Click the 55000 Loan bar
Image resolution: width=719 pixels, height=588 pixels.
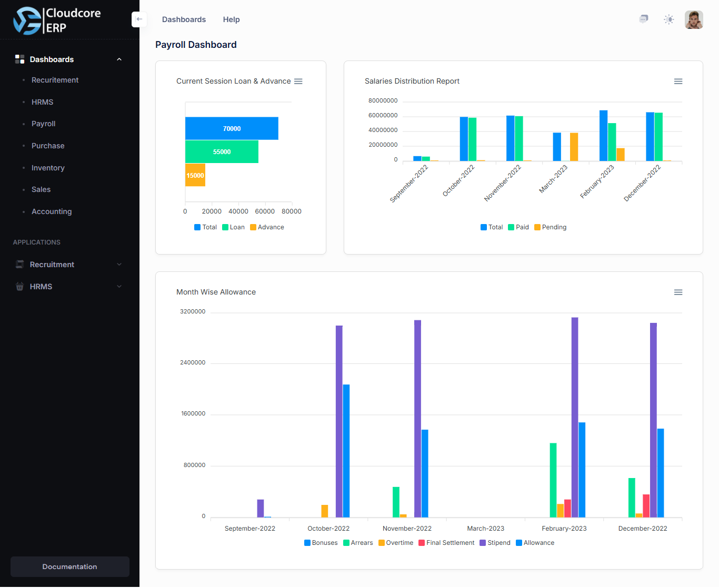pos(222,151)
